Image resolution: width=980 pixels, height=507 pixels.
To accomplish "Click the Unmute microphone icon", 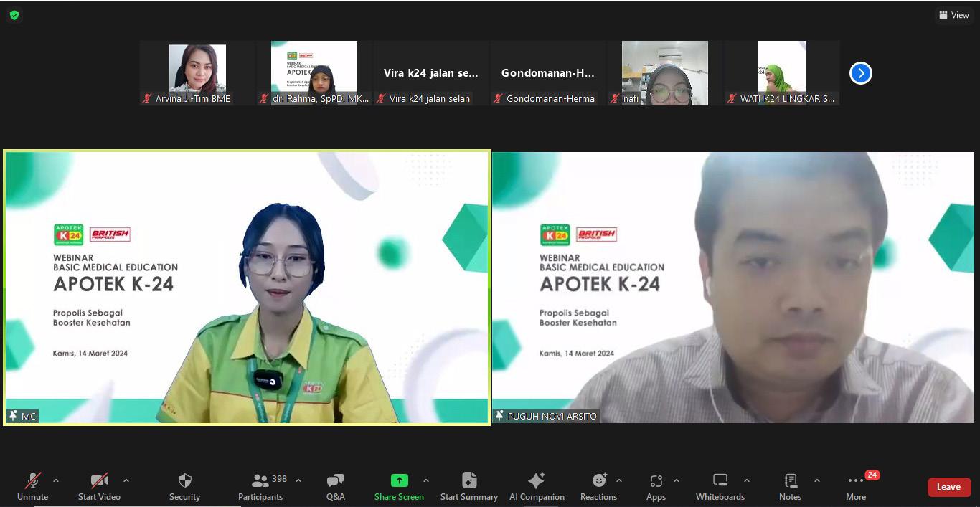I will tap(33, 480).
